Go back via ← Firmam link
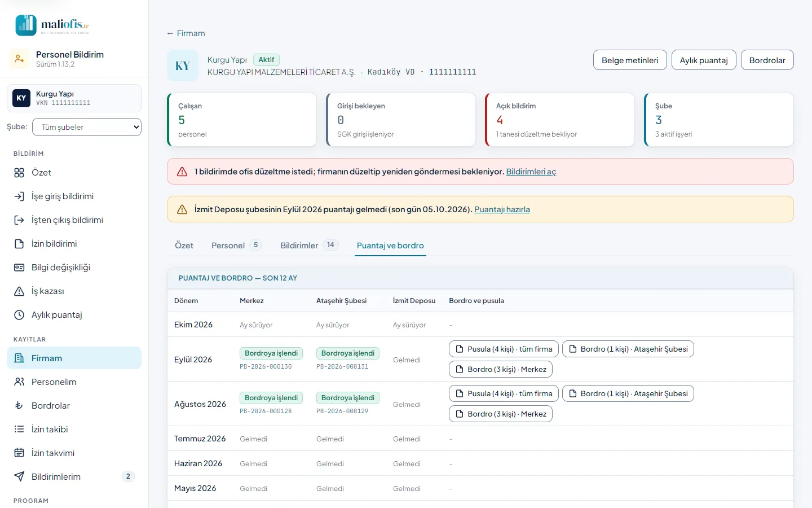 (186, 33)
